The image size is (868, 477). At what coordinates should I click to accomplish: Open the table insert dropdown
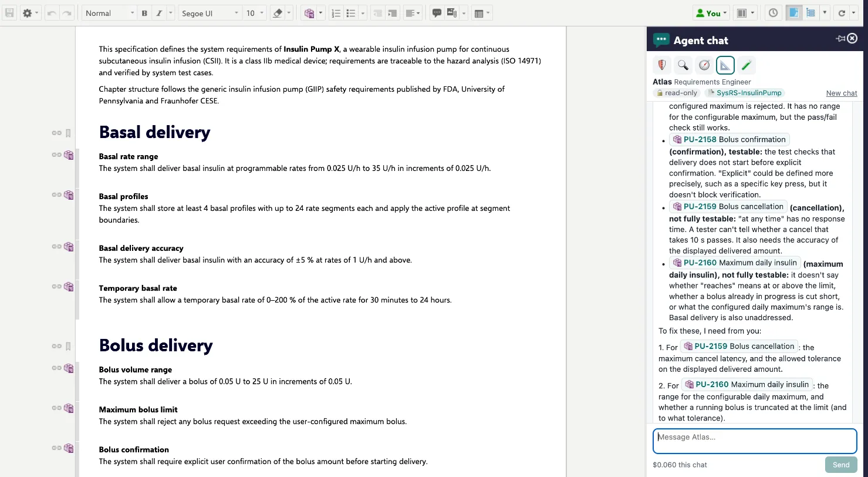pyautogui.click(x=482, y=13)
